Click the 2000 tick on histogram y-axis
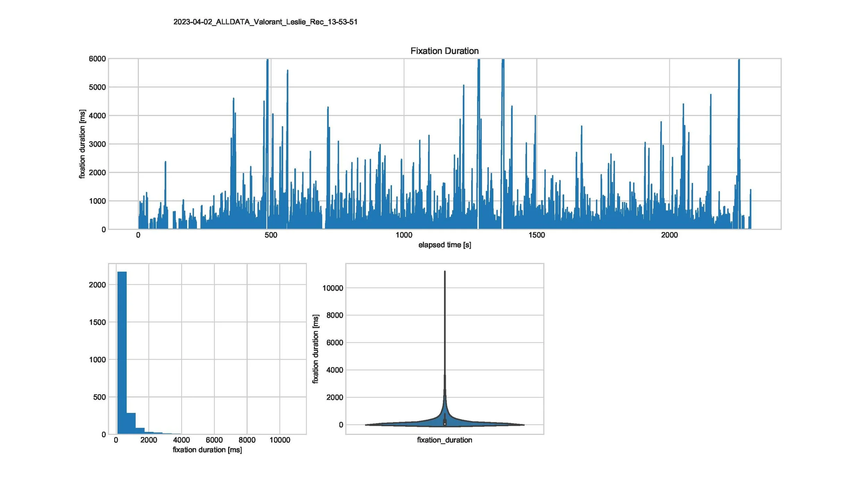This screenshot has width=868, height=488. click(x=97, y=285)
